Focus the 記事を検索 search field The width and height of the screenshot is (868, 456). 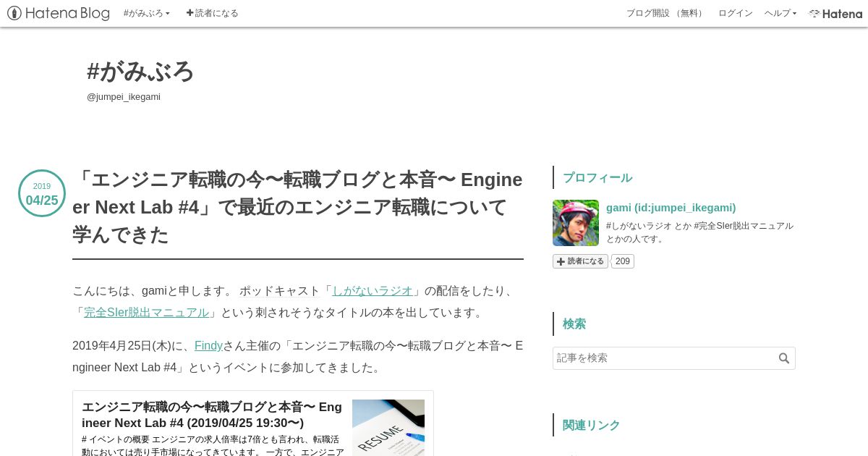click(x=673, y=358)
